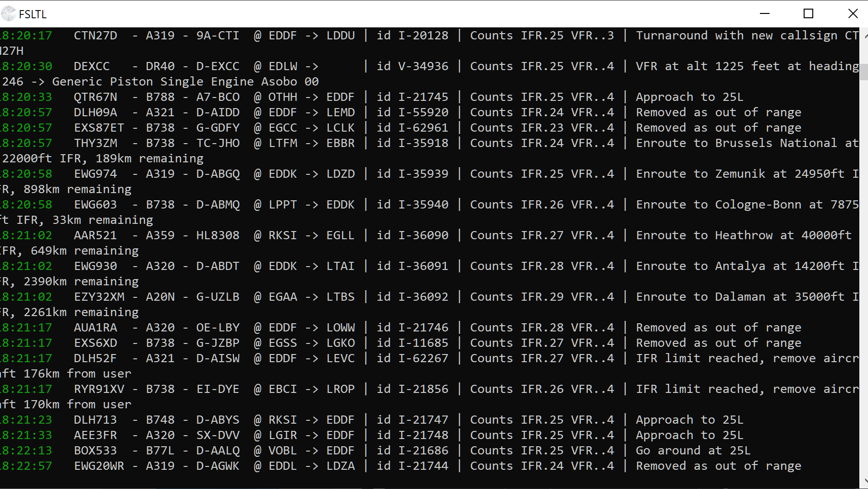This screenshot has height=489, width=868.
Task: Click callsign RYR91XV
Action: point(99,389)
